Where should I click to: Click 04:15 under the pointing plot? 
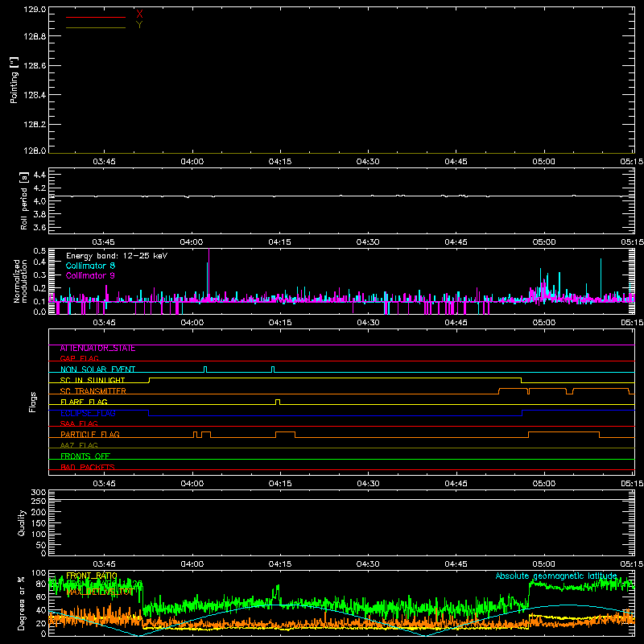[280, 162]
